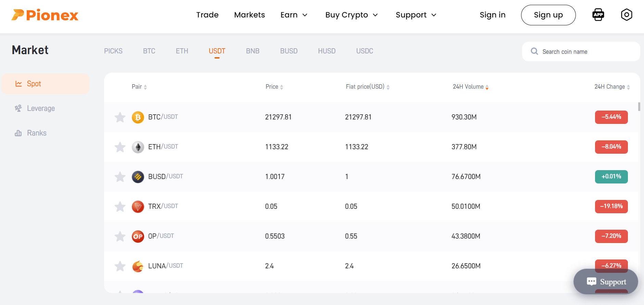644x305 pixels.
Task: Click the Pionex logo
Action: 45,15
